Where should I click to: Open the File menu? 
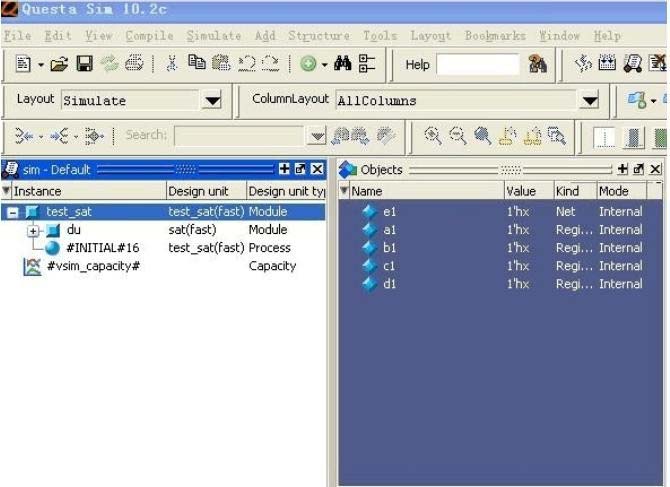pyautogui.click(x=18, y=36)
